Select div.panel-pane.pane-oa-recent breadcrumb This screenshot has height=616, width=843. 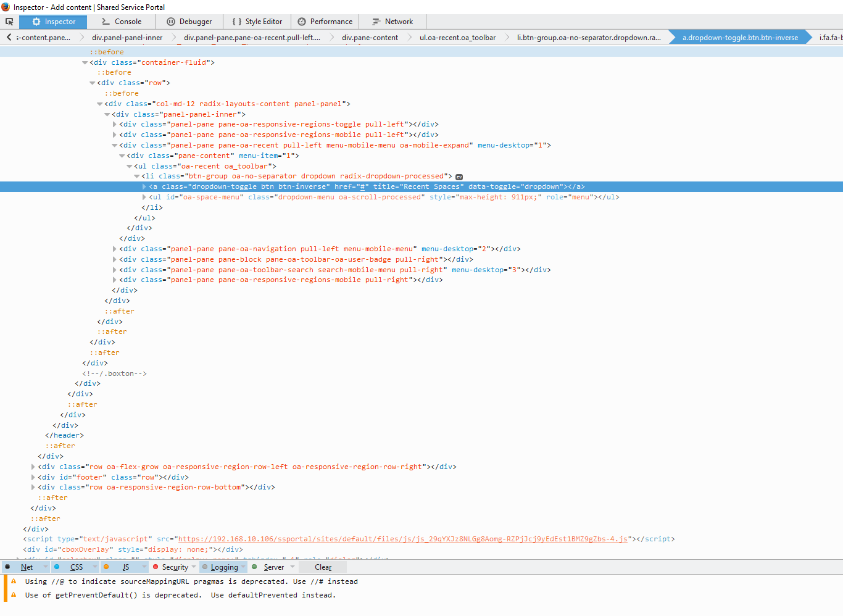pyautogui.click(x=252, y=38)
